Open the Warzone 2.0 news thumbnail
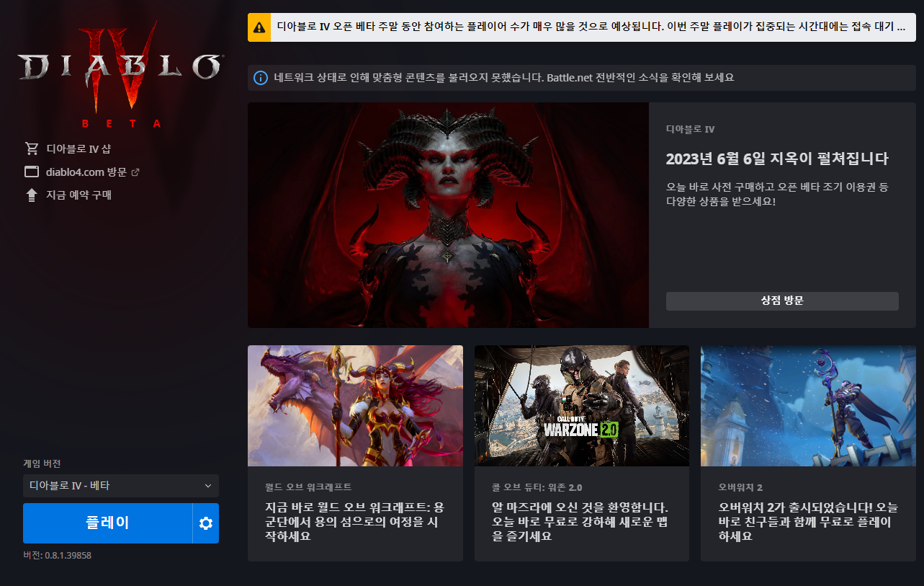 tap(582, 406)
